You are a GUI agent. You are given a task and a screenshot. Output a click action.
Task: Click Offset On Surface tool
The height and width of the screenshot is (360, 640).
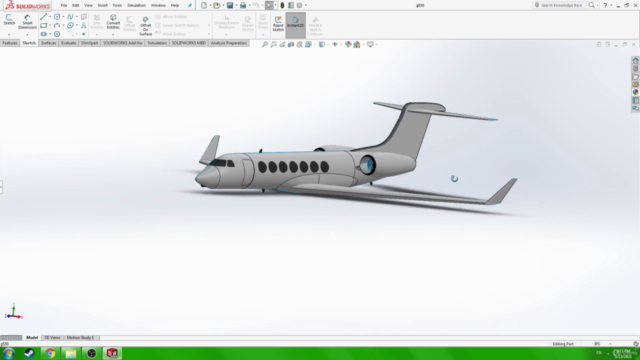tap(145, 26)
